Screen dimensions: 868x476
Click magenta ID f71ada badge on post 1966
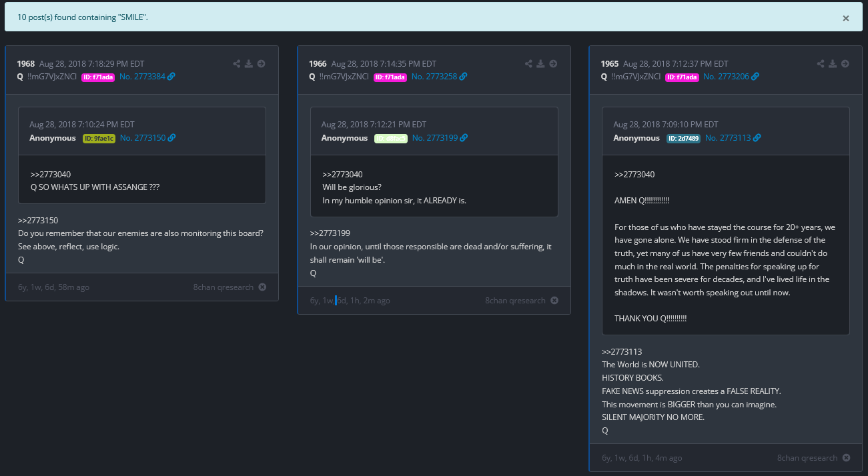click(x=390, y=77)
